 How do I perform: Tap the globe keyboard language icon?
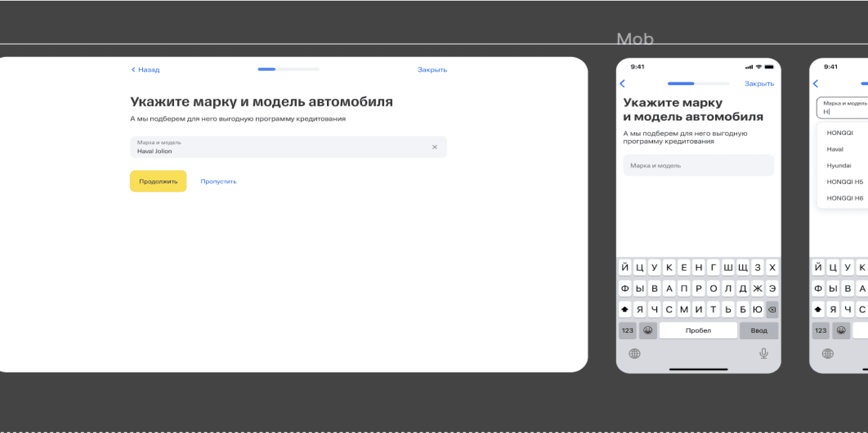click(x=634, y=353)
